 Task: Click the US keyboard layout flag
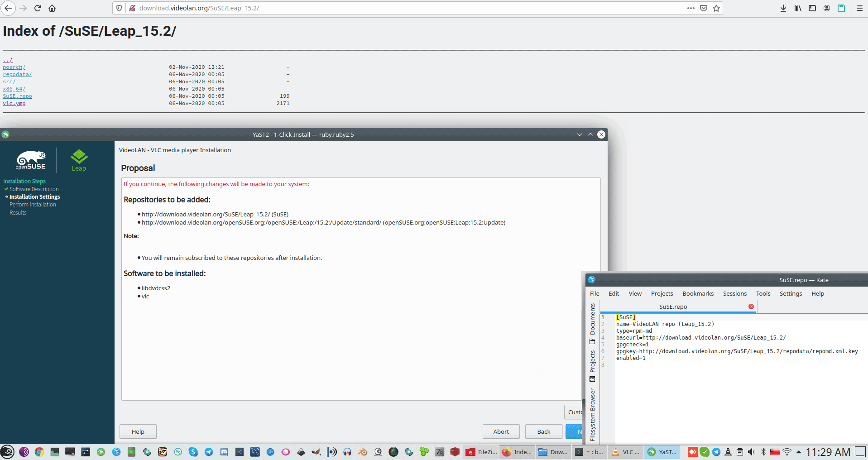775,452
